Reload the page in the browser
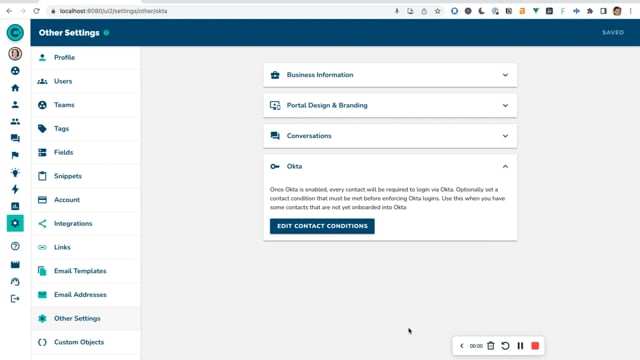The image size is (640, 360). 36,11
